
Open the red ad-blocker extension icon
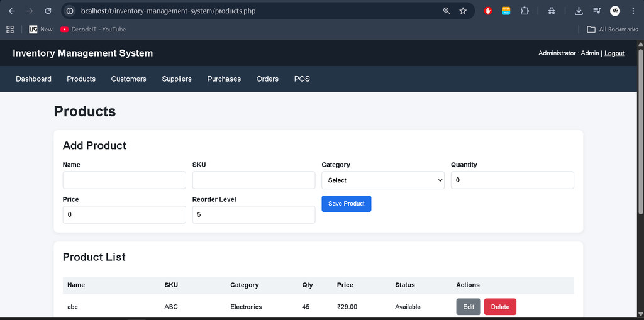[x=488, y=11]
